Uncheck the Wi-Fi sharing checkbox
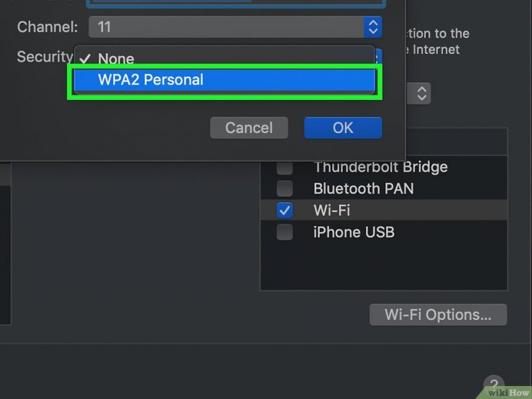The width and height of the screenshot is (532, 399). pos(284,211)
